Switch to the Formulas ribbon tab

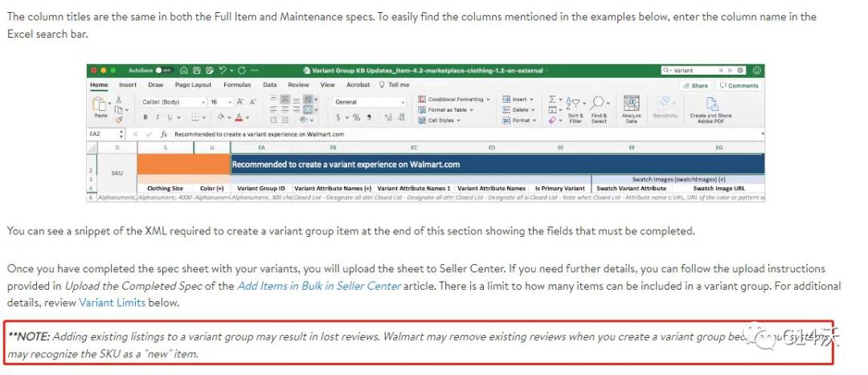237,85
